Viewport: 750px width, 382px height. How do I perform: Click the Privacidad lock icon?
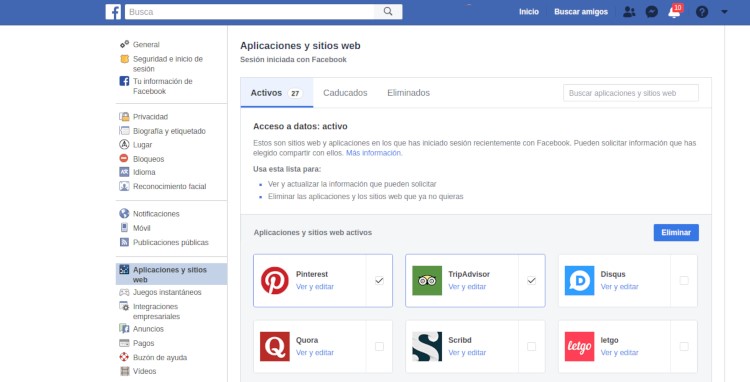pyautogui.click(x=124, y=116)
